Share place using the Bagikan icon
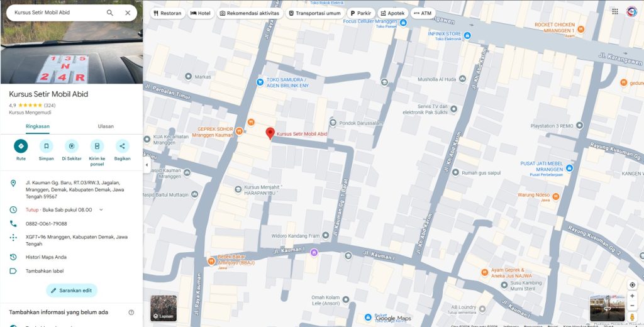This screenshot has height=327, width=644. point(122,146)
